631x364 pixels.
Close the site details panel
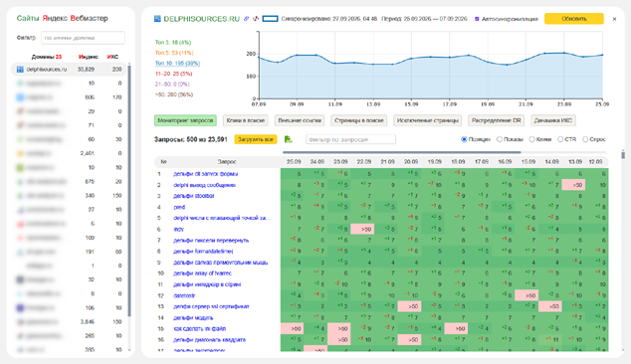point(614,19)
